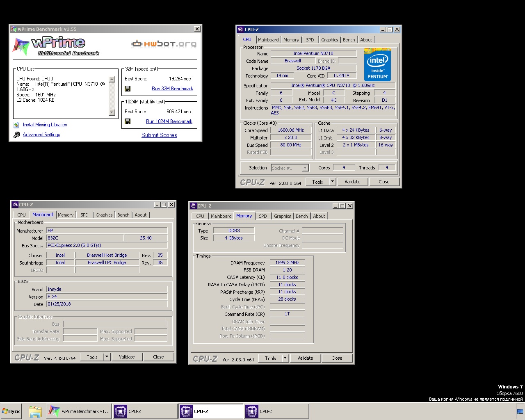Open About tab in the HP motherboard window
Image resolution: width=525 pixels, height=420 pixels.
click(141, 215)
